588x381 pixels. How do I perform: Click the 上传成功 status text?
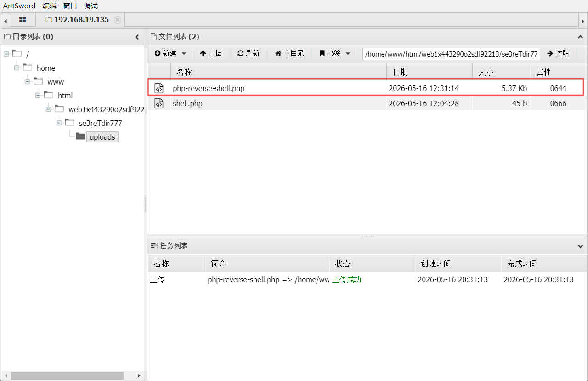(346, 279)
